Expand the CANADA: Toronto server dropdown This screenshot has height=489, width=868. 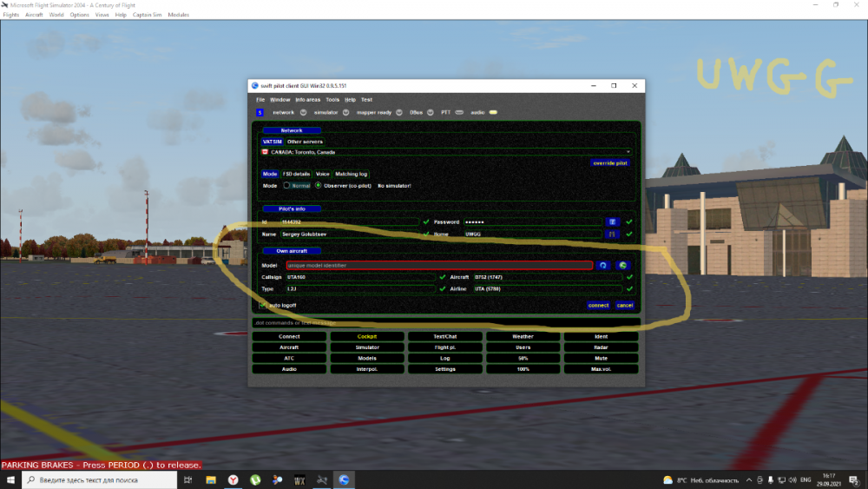[x=628, y=152]
